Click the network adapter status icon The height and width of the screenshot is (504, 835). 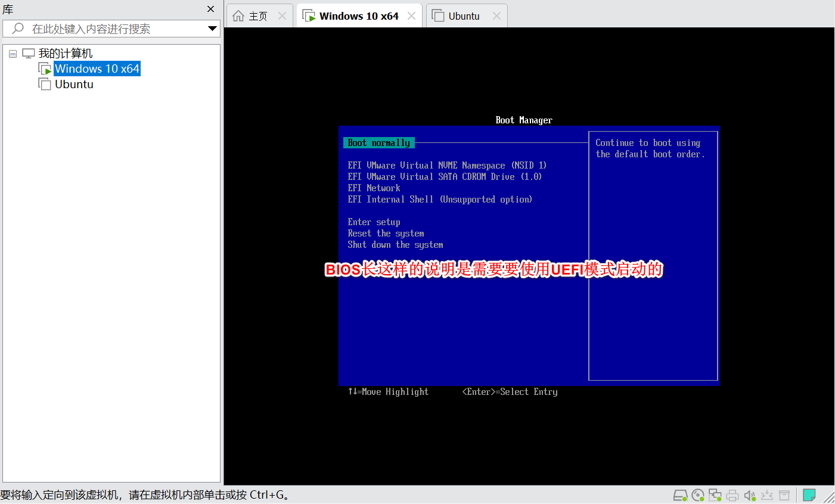pos(715,495)
